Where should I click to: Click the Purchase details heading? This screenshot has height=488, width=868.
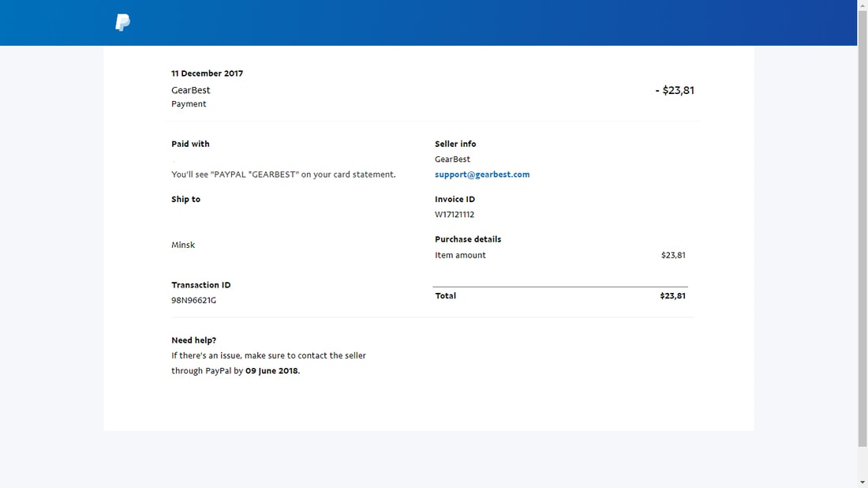pos(468,239)
